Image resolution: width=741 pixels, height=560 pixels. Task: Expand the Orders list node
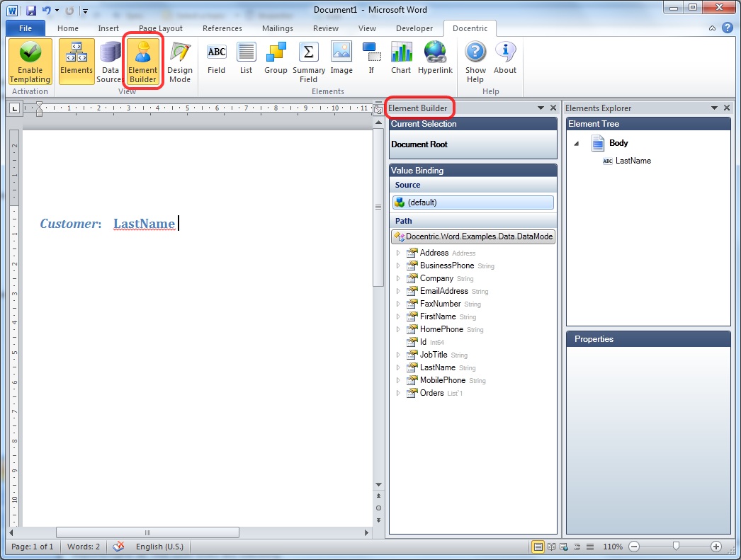(398, 393)
